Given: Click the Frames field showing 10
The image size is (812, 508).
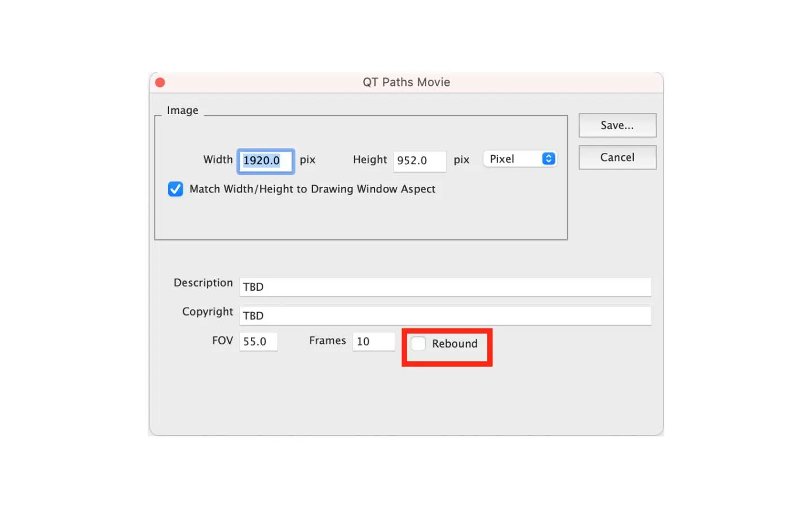Looking at the screenshot, I should (x=373, y=341).
